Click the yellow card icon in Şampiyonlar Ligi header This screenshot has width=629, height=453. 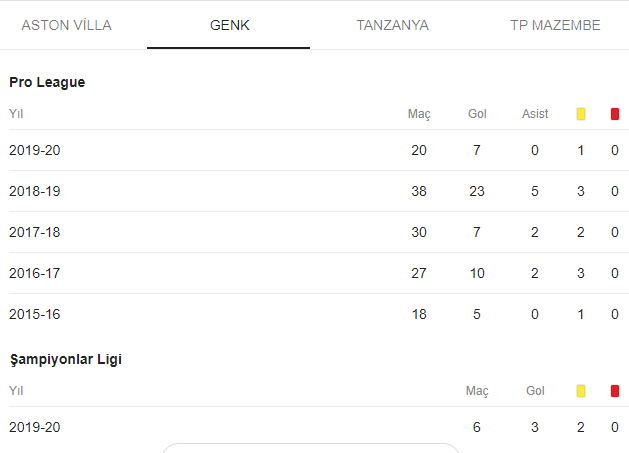pos(580,391)
